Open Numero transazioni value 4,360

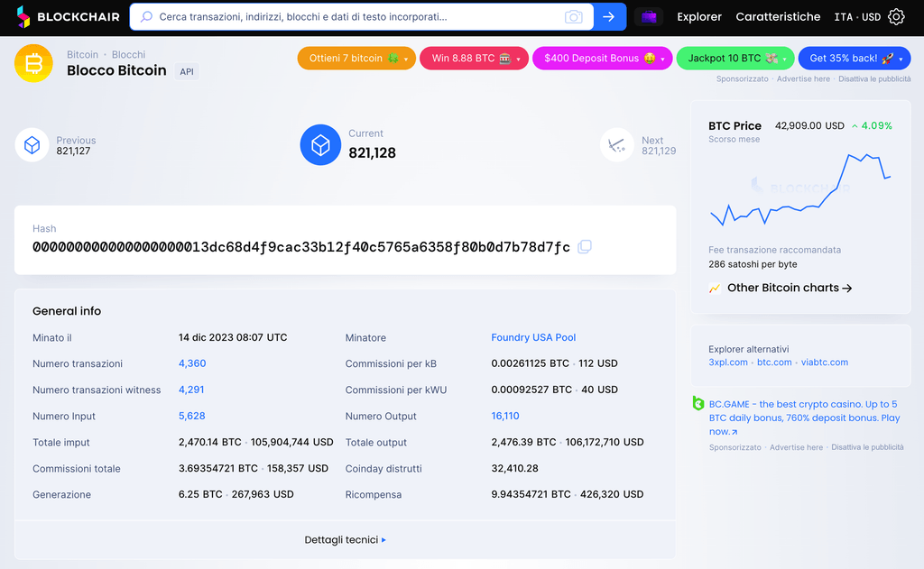click(192, 363)
